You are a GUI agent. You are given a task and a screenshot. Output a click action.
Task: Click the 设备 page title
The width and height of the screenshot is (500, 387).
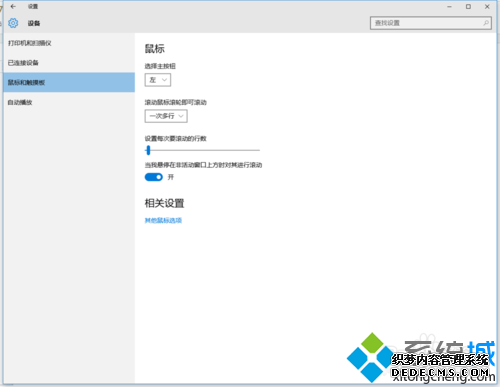click(34, 23)
